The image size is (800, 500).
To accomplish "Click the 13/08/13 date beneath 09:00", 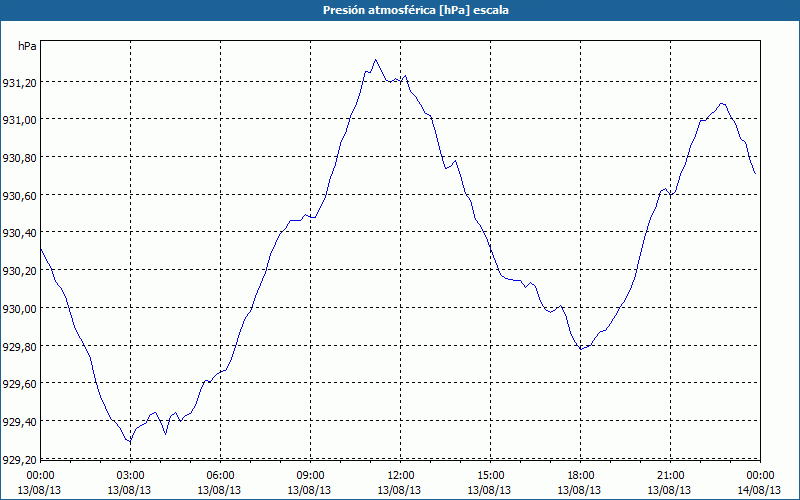I will [309, 490].
